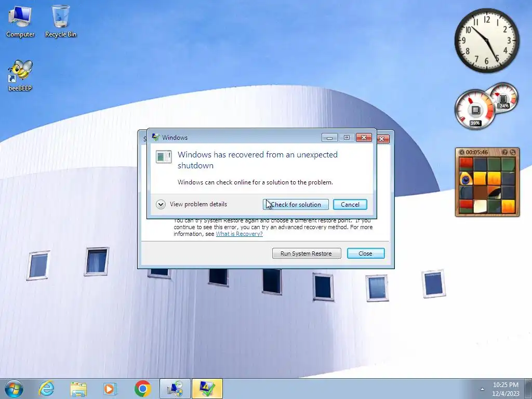The image size is (532, 399).
Task: Launch Windows Media Player from taskbar
Action: click(x=110, y=389)
